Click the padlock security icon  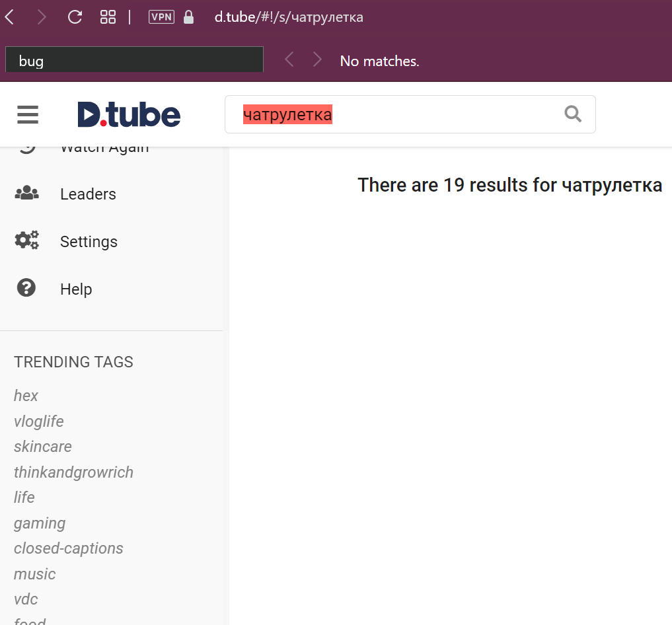pyautogui.click(x=188, y=17)
